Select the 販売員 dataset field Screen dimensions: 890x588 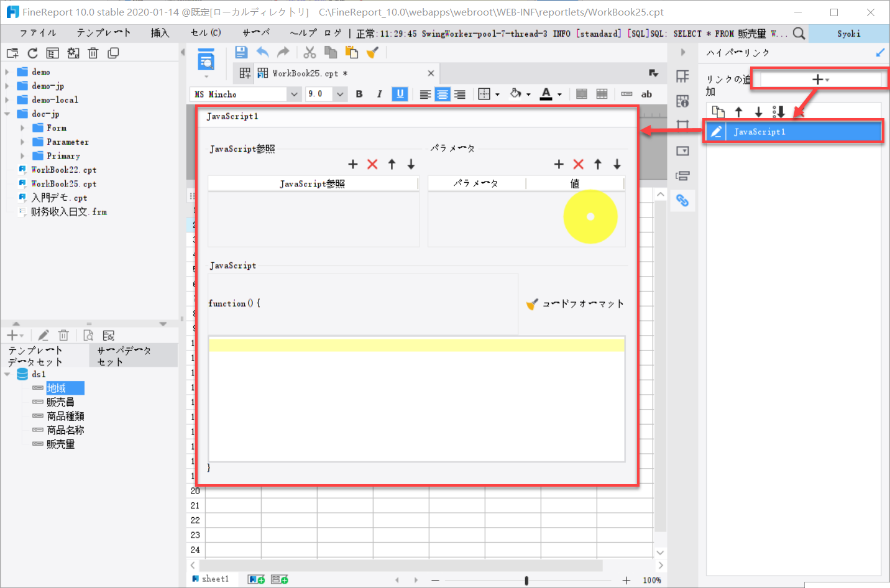coord(60,402)
